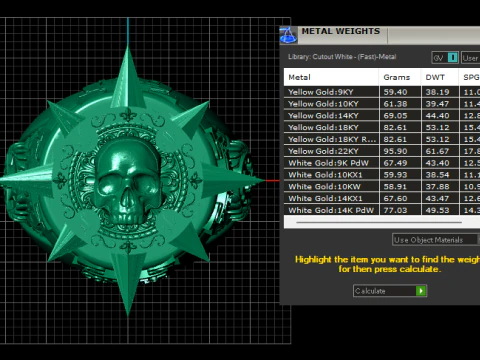This screenshot has height=360, width=480.
Task: Select the White Gold:9K PdW row
Action: point(382,163)
